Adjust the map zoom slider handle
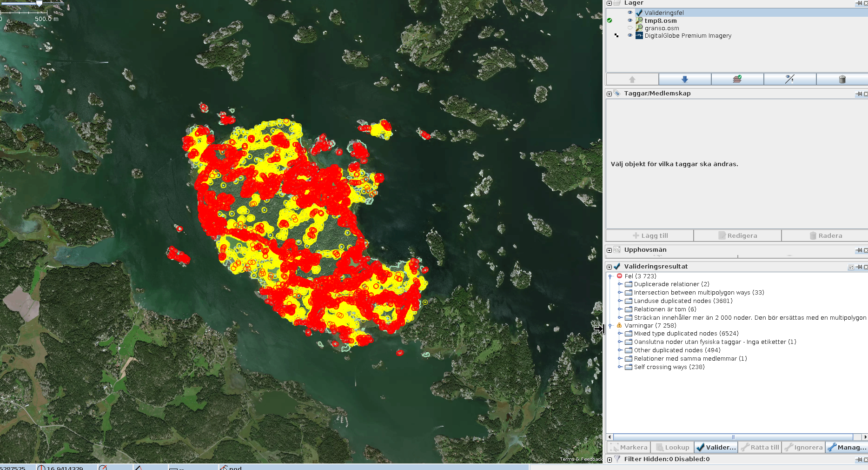The image size is (868, 470). [40, 3]
